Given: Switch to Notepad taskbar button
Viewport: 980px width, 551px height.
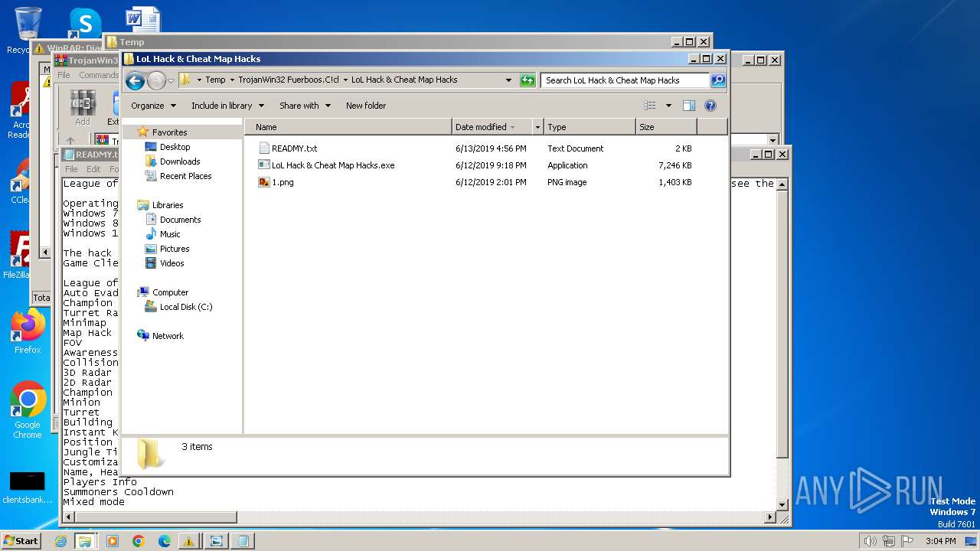Looking at the screenshot, I should point(243,541).
